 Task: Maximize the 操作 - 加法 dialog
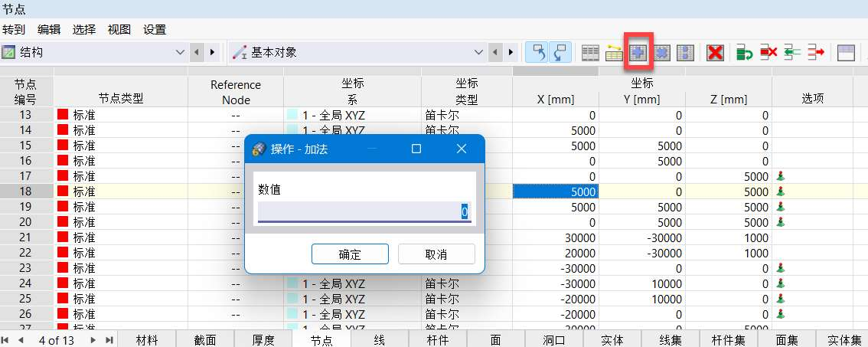[416, 149]
